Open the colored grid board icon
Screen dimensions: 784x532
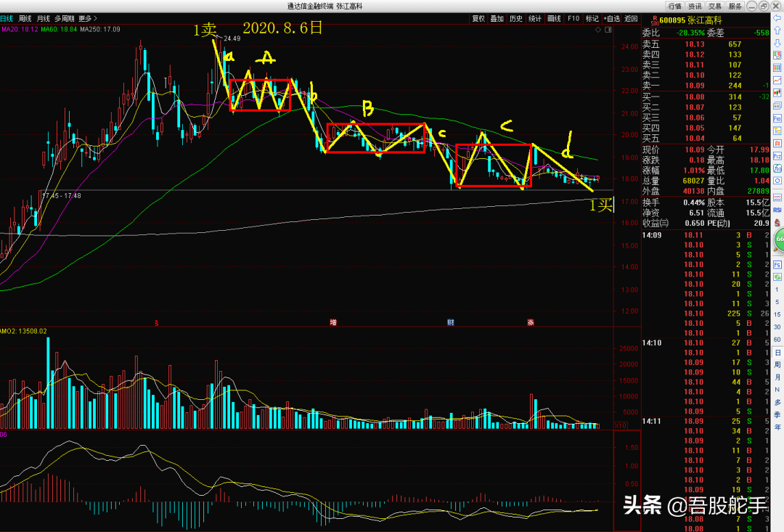coord(777,67)
